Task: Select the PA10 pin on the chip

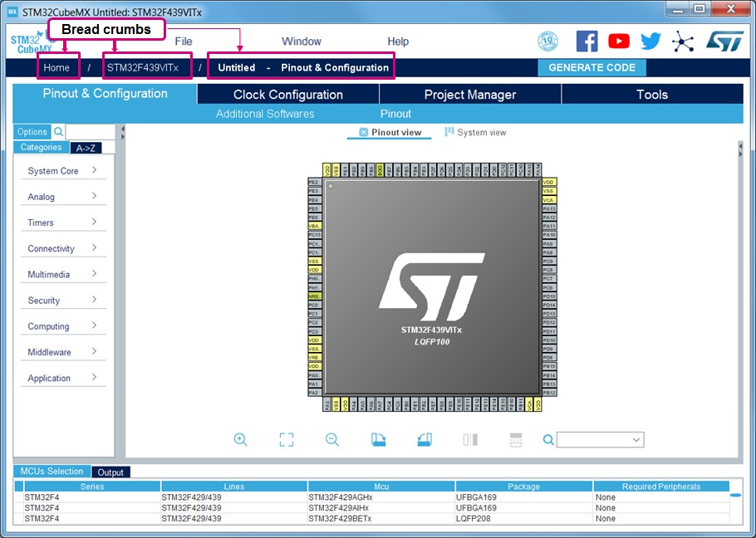Action: click(x=549, y=235)
